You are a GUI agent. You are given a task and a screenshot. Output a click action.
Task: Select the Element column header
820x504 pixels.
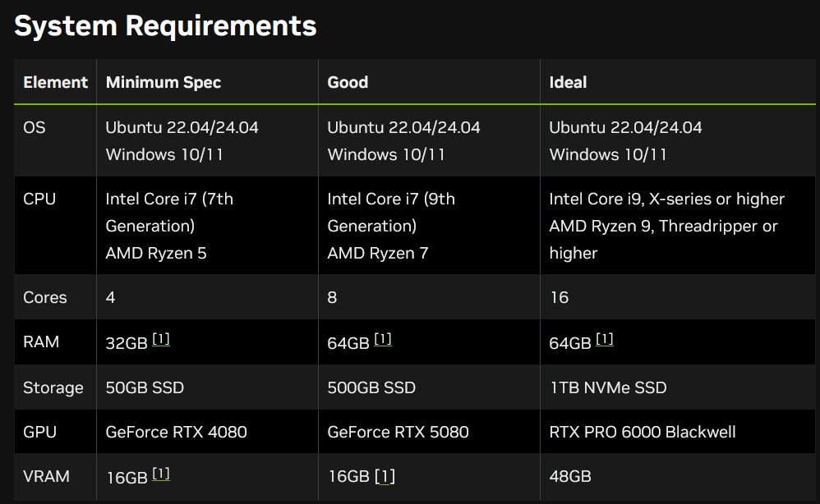coord(55,82)
